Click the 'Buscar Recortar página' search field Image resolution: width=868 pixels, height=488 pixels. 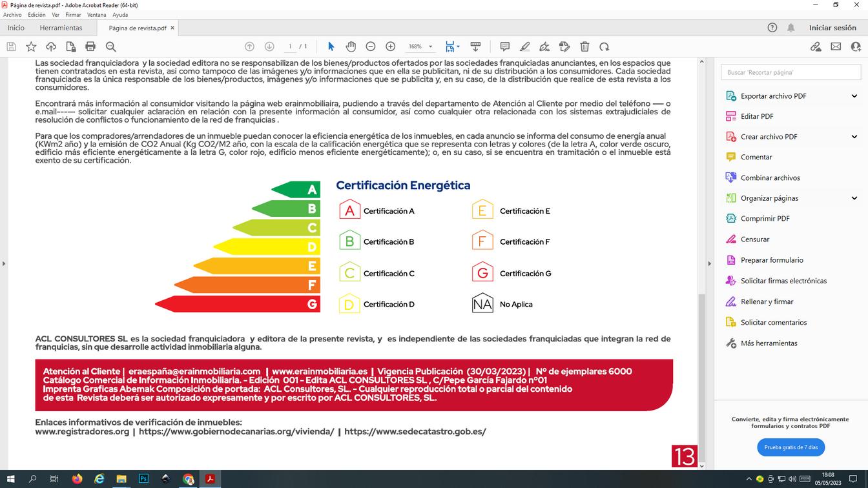click(x=790, y=72)
